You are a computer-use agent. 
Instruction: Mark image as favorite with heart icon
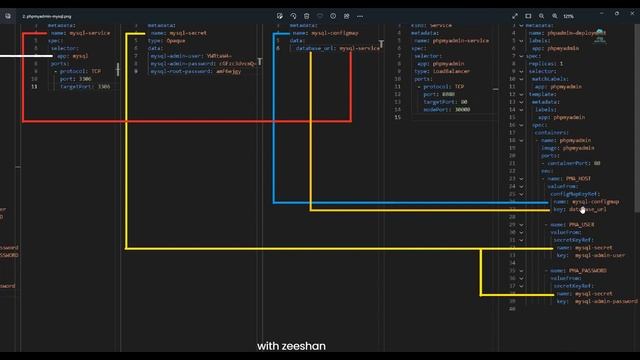coord(320,16)
